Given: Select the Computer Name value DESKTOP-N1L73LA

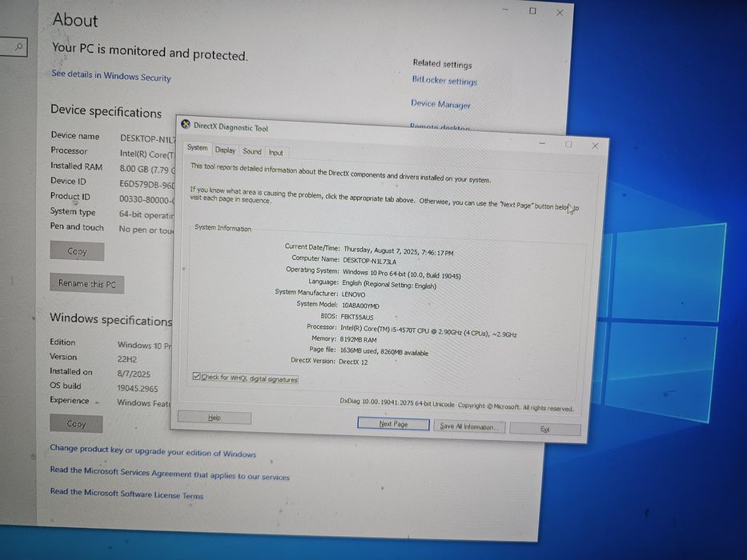Looking at the screenshot, I should point(370,261).
